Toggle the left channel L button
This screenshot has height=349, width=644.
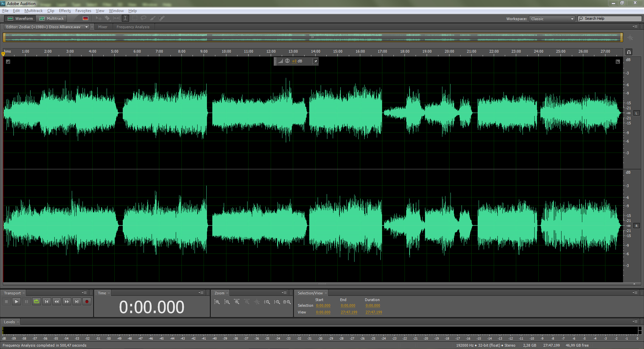636,113
